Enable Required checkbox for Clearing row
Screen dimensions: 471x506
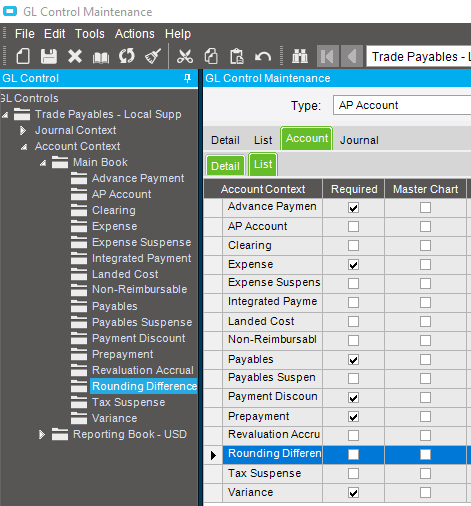click(353, 246)
